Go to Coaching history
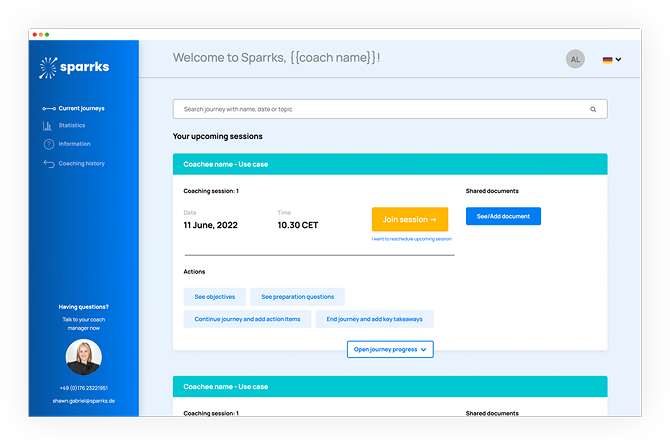Image resolution: width=670 pixels, height=445 pixels. click(81, 163)
